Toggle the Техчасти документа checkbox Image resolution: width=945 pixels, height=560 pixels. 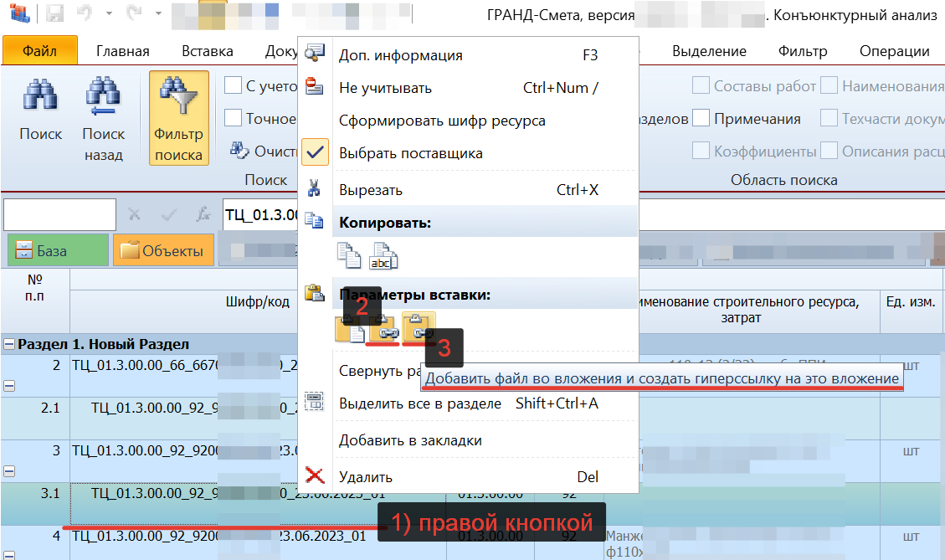coord(829,117)
